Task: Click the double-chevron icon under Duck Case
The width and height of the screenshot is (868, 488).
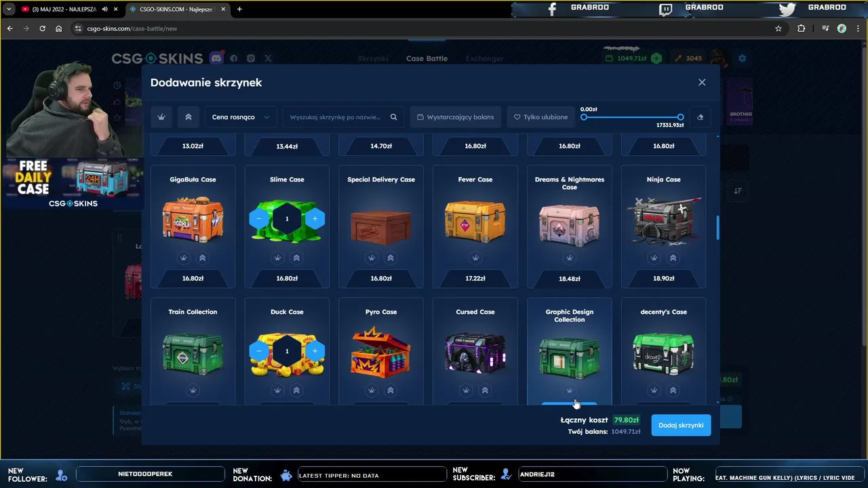Action: [296, 390]
